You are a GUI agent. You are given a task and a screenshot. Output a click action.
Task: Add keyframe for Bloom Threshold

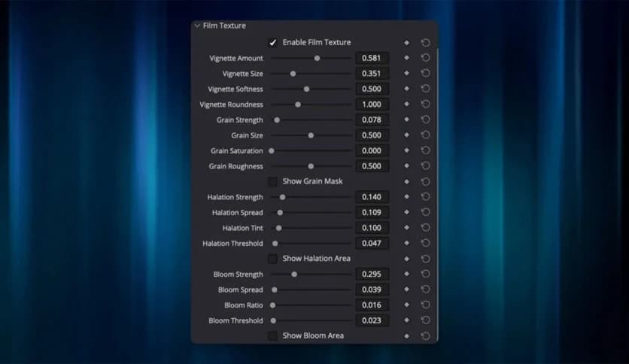(x=406, y=320)
